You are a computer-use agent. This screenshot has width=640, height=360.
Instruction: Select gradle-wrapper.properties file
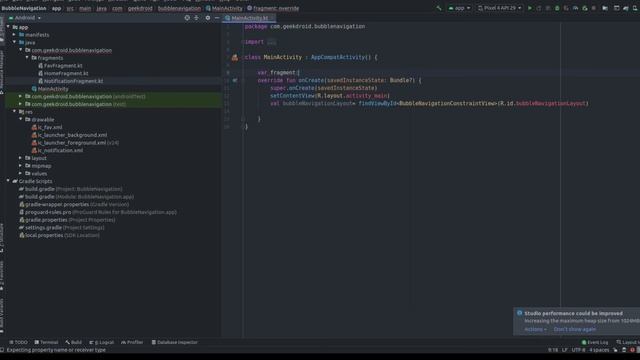73,204
